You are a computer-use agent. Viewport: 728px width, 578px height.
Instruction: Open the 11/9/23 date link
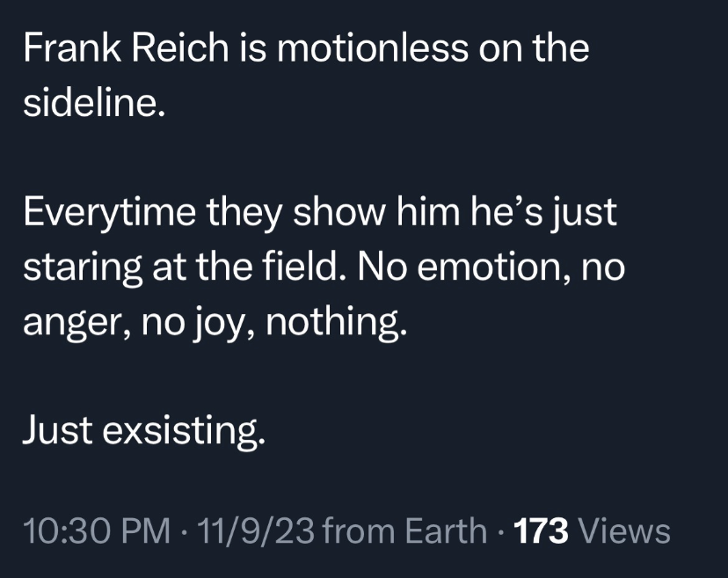click(255, 530)
